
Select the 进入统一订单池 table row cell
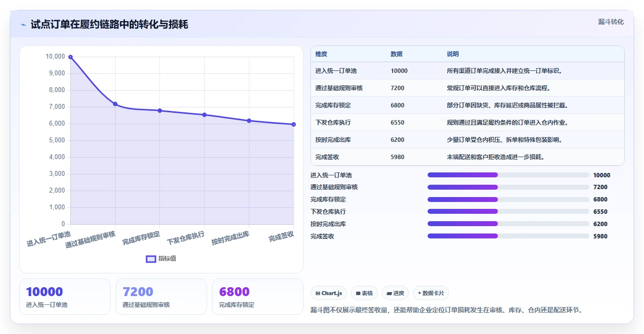[336, 71]
